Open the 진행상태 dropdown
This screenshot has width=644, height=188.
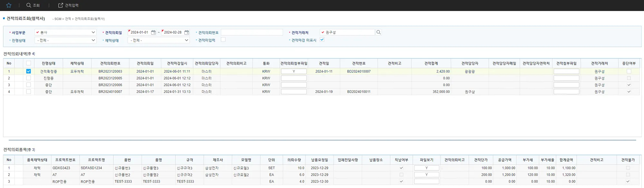coord(93,40)
